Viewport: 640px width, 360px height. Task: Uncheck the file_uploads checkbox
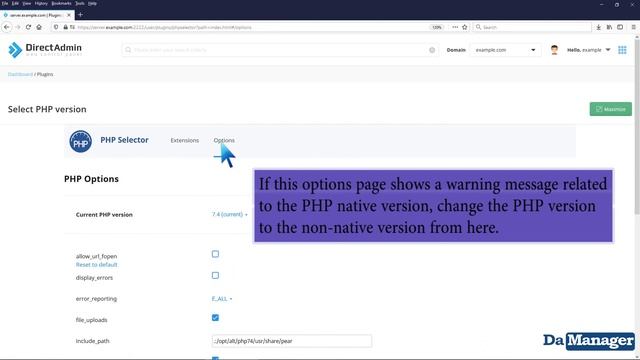(215, 318)
